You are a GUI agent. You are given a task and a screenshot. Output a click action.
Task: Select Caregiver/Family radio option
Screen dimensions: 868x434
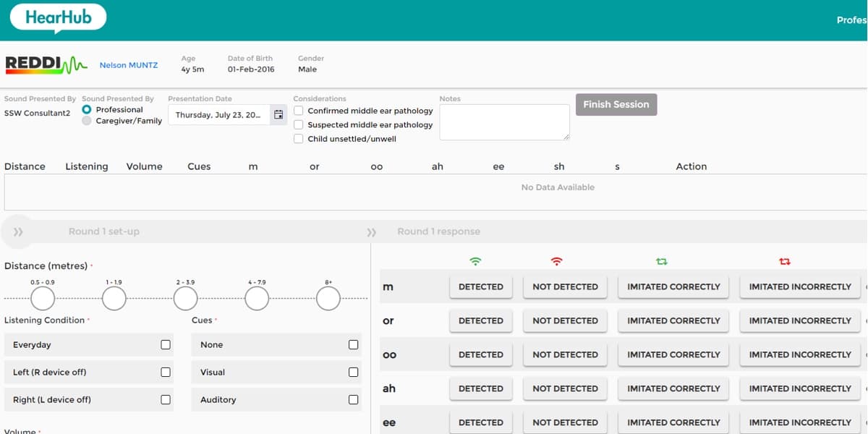[x=87, y=121]
